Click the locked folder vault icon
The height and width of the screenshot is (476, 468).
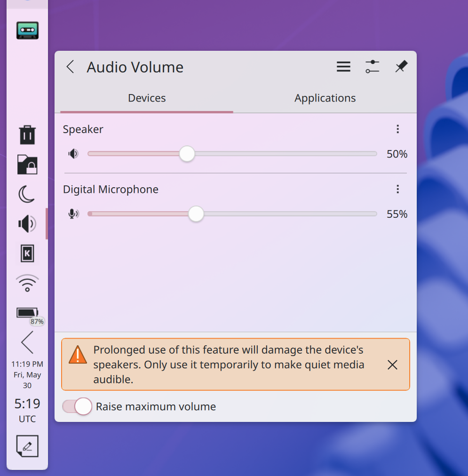coord(27,165)
